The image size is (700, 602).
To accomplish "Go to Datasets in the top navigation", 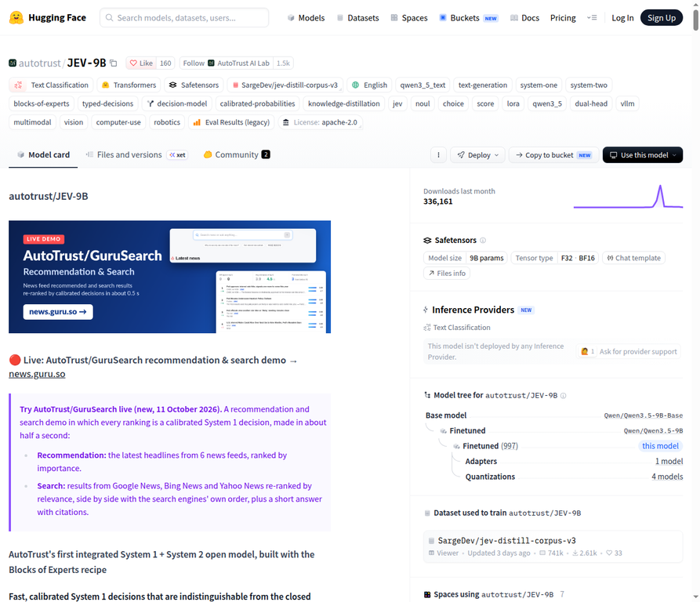I will 358,18.
